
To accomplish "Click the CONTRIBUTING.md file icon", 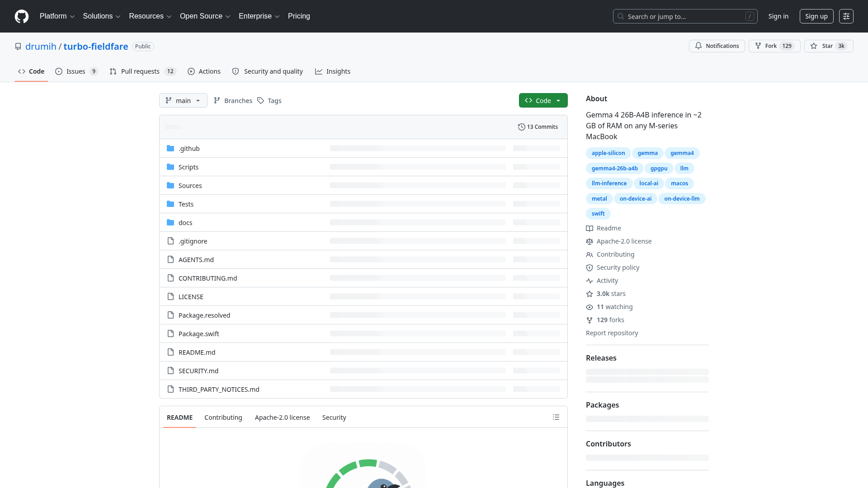I will tap(170, 278).
